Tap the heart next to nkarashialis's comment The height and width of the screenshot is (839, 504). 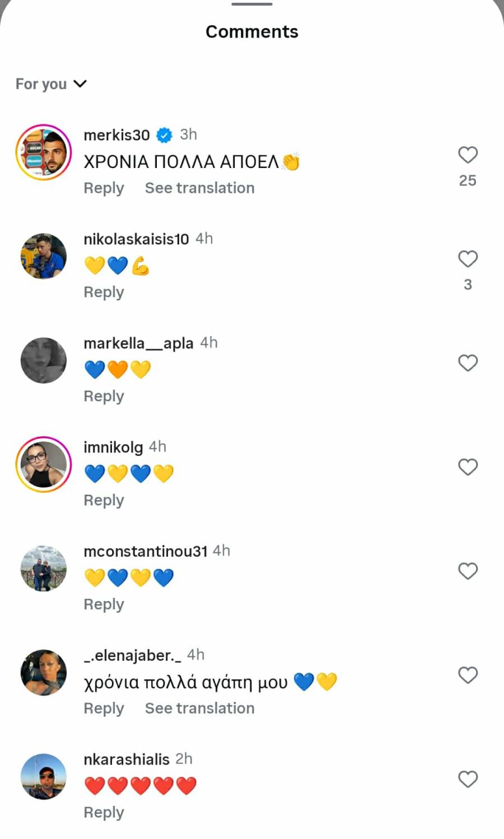pos(468,779)
